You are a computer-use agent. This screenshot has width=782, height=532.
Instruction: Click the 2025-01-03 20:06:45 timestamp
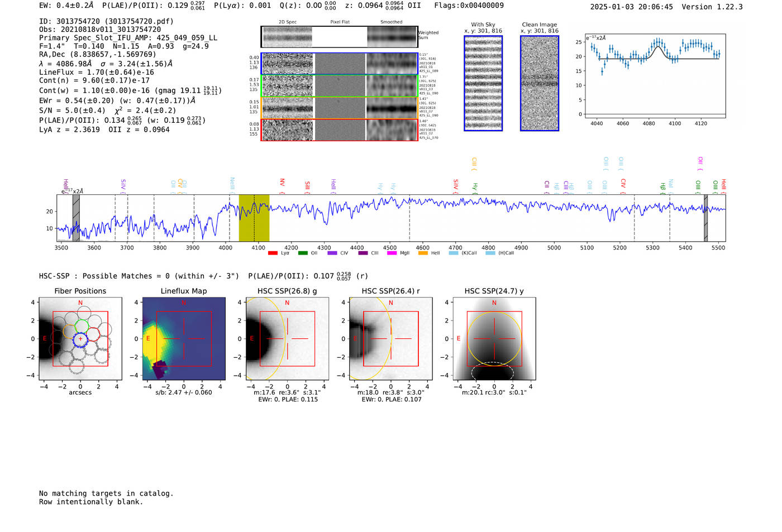[x=631, y=7]
